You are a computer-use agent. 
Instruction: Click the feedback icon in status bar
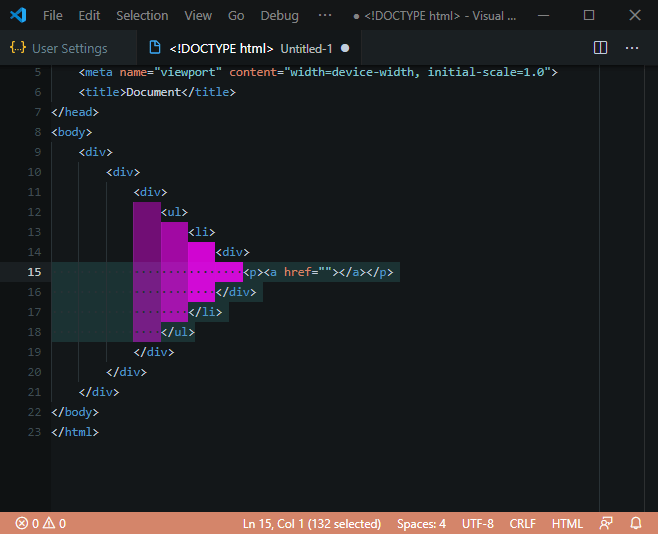tap(606, 523)
